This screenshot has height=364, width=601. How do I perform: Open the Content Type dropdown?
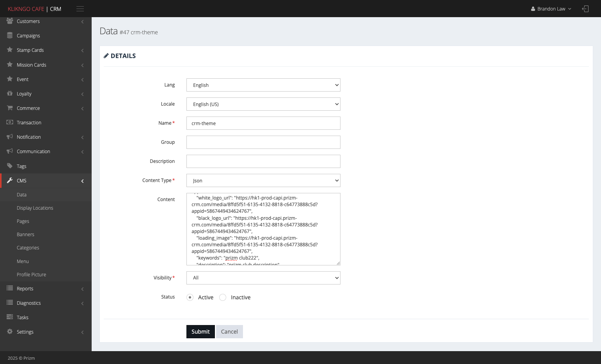coord(263,180)
